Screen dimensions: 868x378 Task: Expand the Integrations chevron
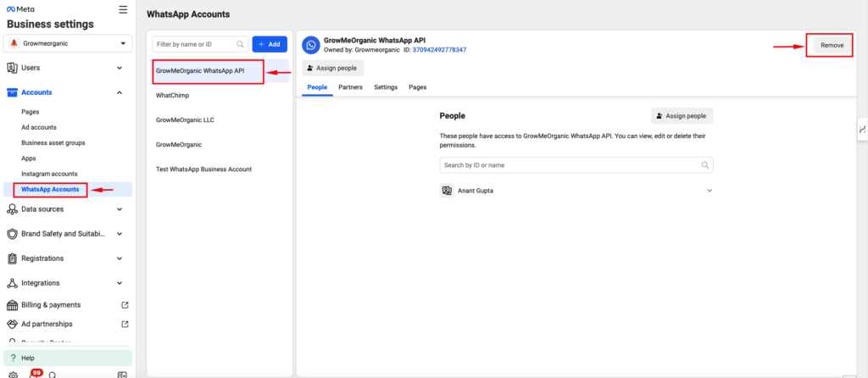pyautogui.click(x=120, y=283)
